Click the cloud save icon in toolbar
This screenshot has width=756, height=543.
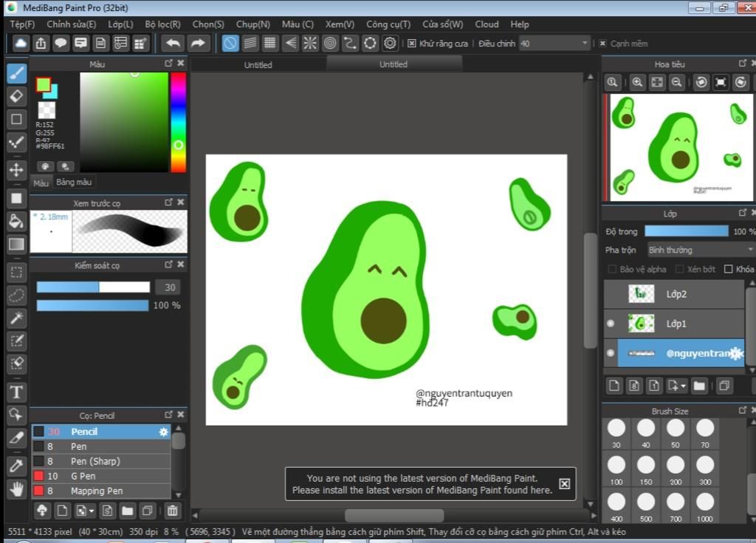coord(20,44)
